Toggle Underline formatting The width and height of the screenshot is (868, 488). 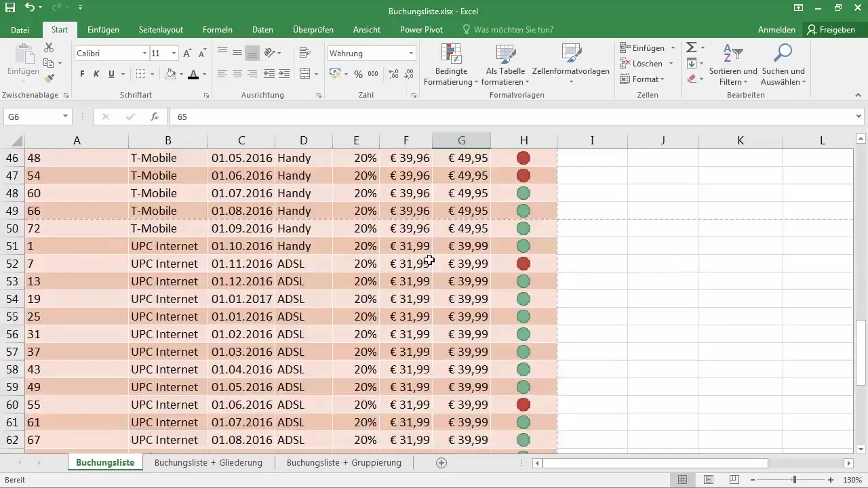(x=111, y=74)
